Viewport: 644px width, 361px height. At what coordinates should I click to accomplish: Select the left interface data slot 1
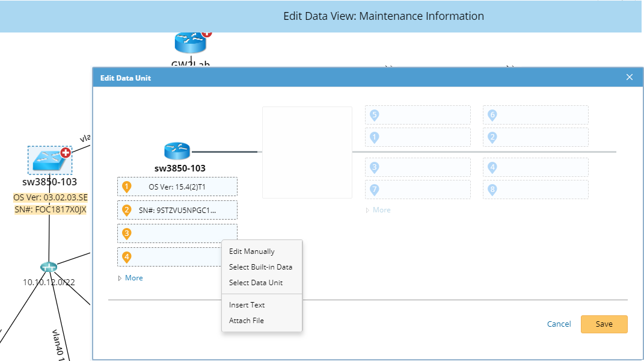(x=418, y=137)
